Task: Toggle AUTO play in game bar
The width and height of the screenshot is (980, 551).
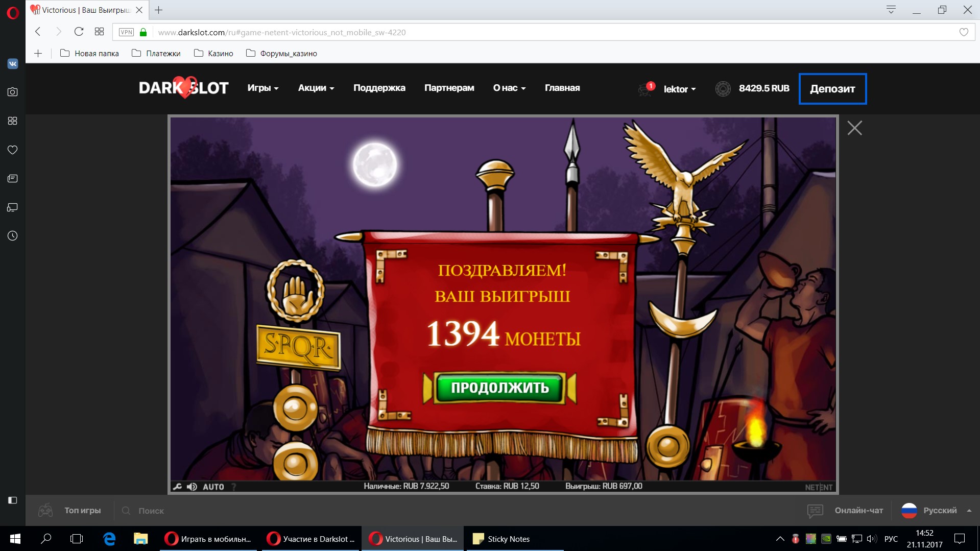Action: 213,487
